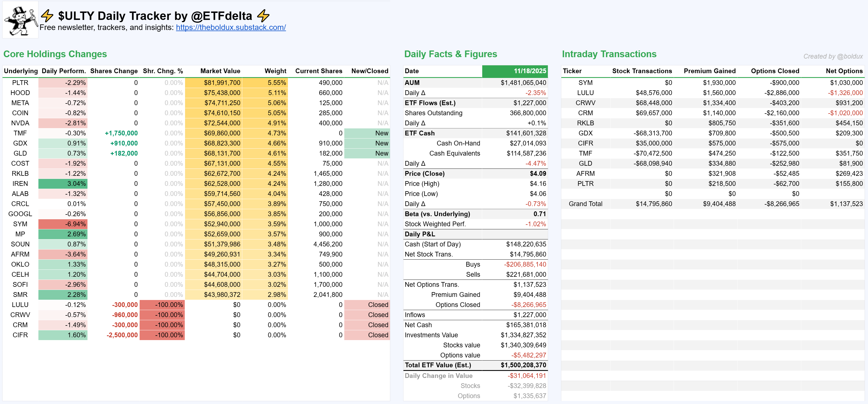Click the Daily Perform. column header
The width and height of the screenshot is (868, 404).
[63, 71]
